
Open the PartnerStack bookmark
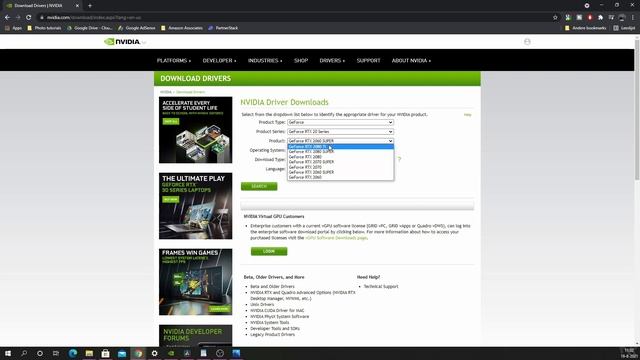tap(223, 28)
